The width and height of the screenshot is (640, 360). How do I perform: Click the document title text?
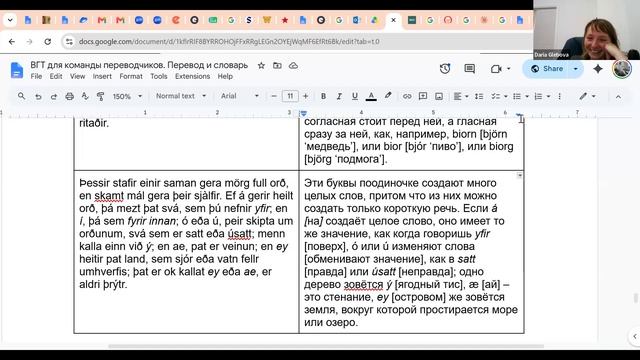pyautogui.click(x=139, y=65)
